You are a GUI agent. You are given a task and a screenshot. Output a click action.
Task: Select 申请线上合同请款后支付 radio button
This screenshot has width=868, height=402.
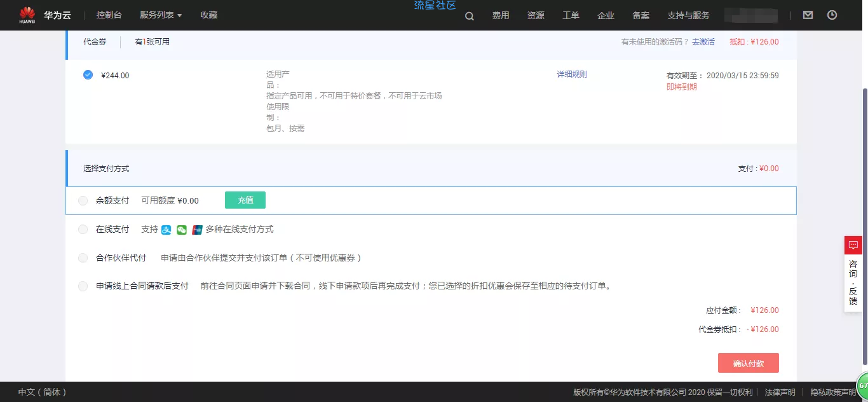click(x=83, y=286)
